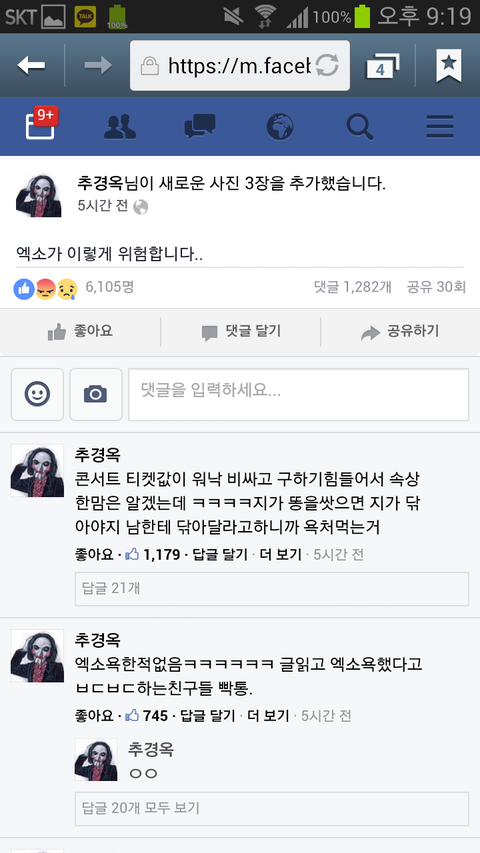Open 더 보기 on the 1,179-like comment
This screenshot has width=480, height=853.
click(280, 554)
